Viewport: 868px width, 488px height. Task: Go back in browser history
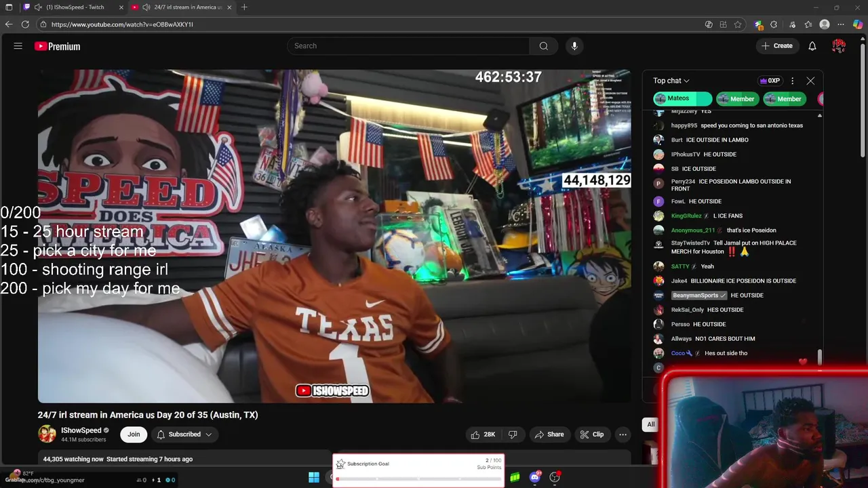pos(9,24)
